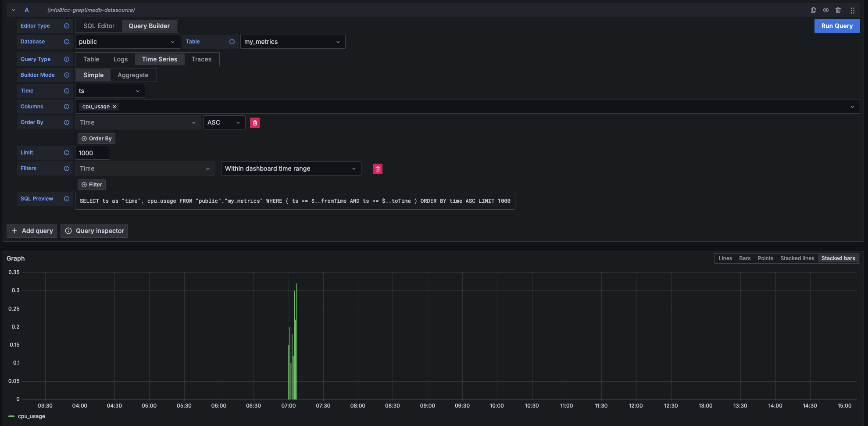Toggle query visibility with the eye icon
Screen dimensions: 868x426
tap(825, 10)
